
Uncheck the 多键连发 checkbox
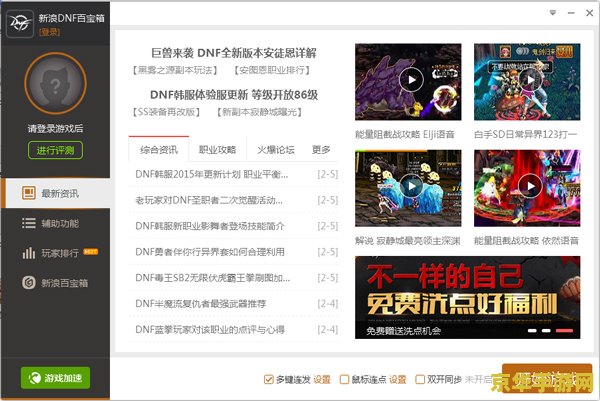[x=269, y=379]
